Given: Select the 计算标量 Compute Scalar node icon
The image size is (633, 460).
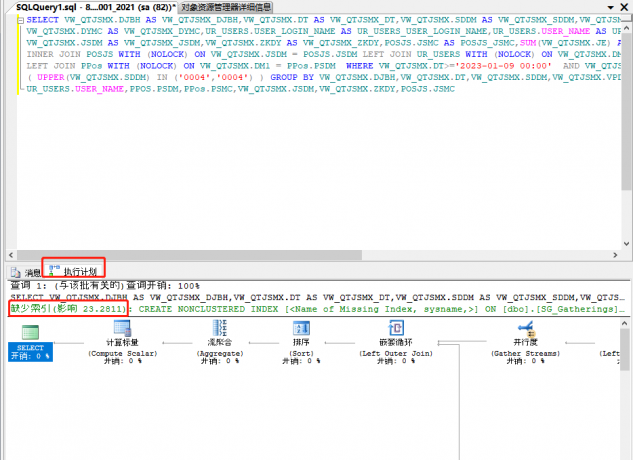Looking at the screenshot, I should click(x=122, y=328).
